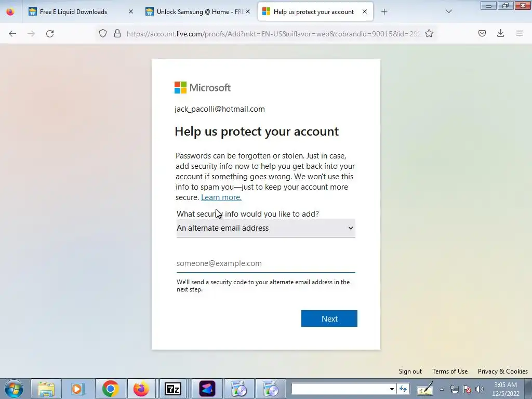
Task: Click the Sign out link
Action: 410,371
